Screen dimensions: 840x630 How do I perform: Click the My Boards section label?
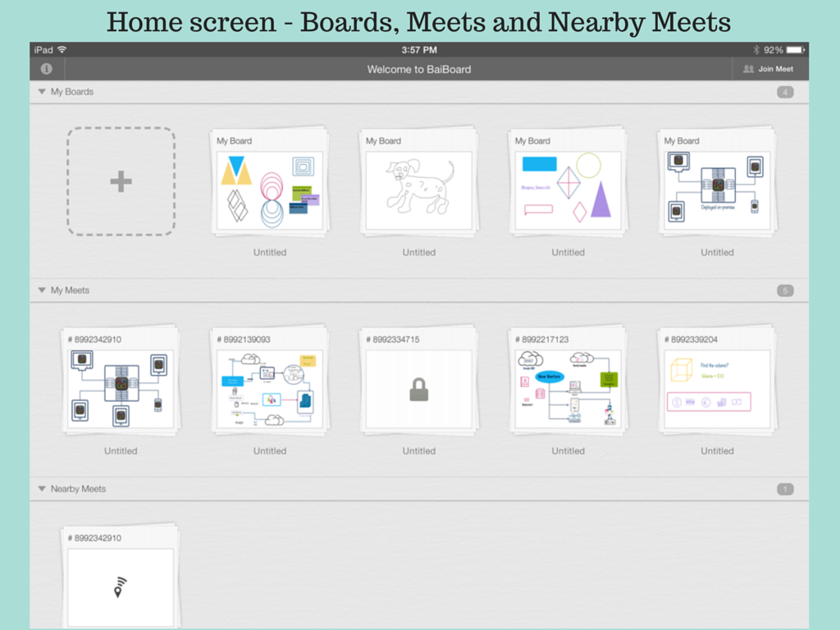click(x=72, y=92)
